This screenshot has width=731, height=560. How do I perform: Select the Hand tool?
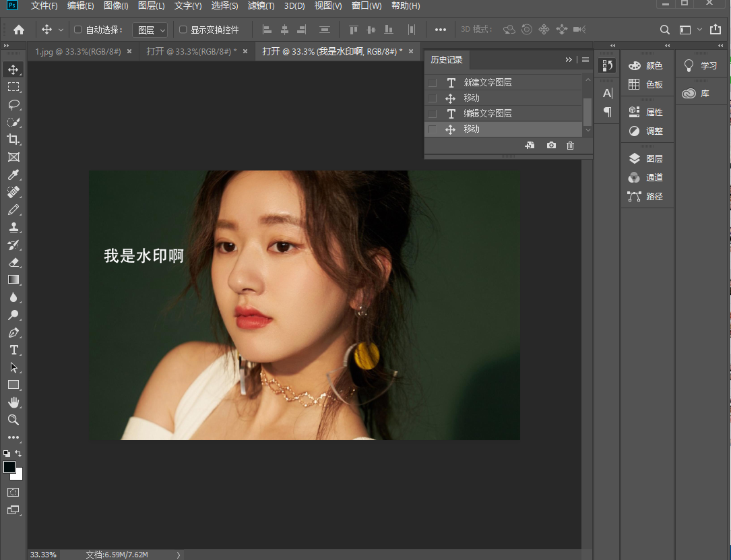pyautogui.click(x=13, y=402)
